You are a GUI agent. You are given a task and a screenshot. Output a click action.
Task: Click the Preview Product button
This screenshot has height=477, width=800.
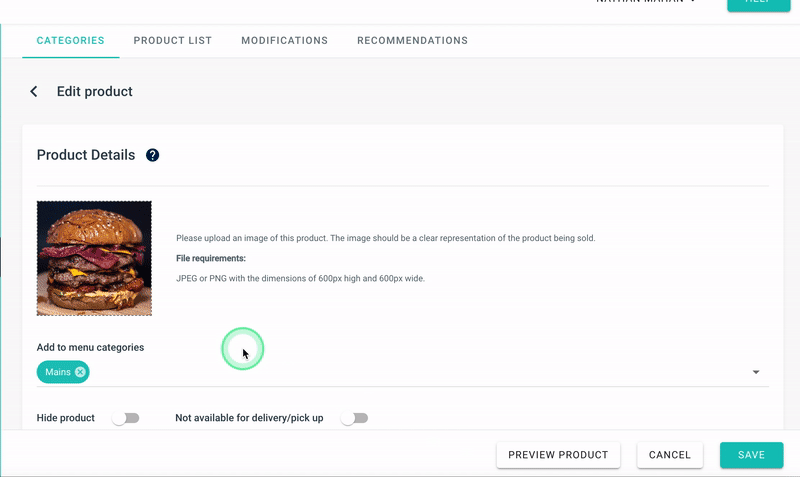click(x=558, y=455)
